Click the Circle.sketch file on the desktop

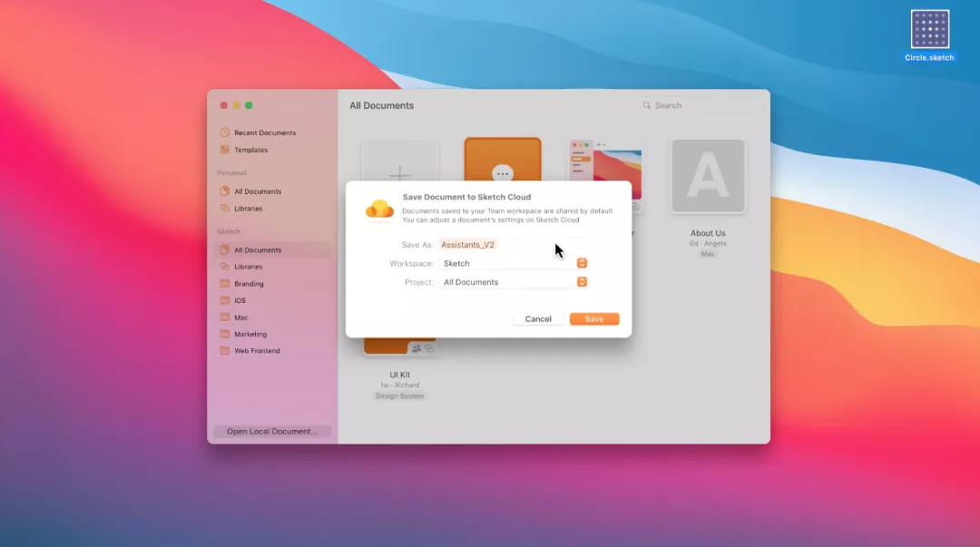pos(929,35)
